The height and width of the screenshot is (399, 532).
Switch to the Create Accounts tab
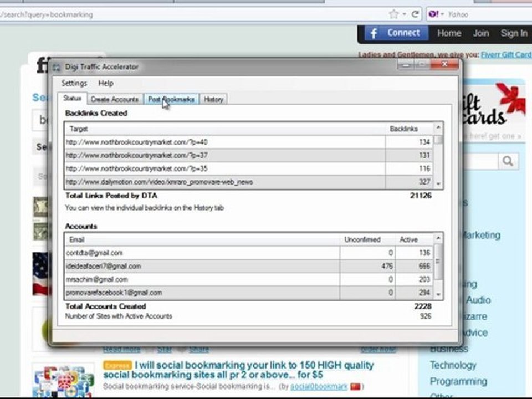pyautogui.click(x=115, y=99)
